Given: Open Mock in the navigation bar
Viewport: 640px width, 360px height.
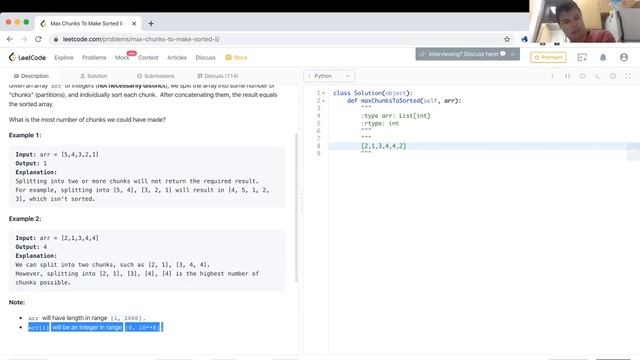Looking at the screenshot, I should click(x=122, y=58).
